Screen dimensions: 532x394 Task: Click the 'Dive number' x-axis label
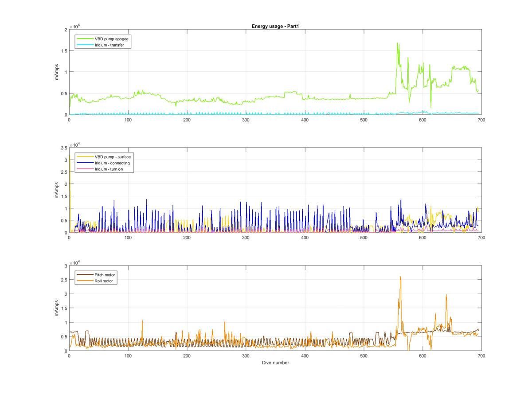[x=275, y=363]
